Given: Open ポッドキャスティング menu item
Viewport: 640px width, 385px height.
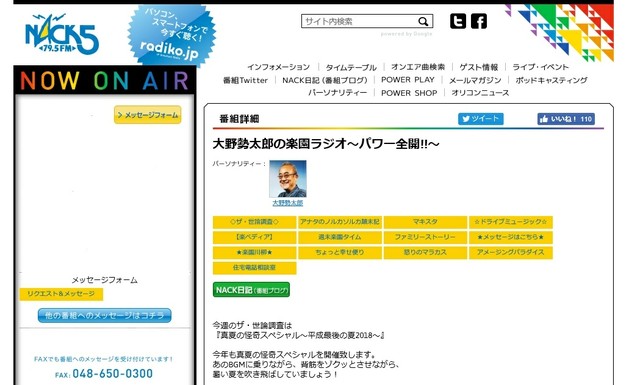Looking at the screenshot, I should coord(551,80).
